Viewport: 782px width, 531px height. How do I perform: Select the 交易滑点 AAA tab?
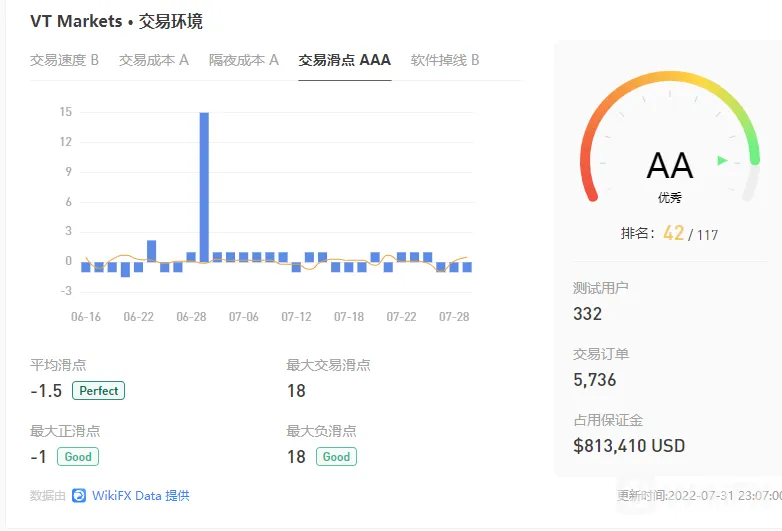[x=345, y=60]
